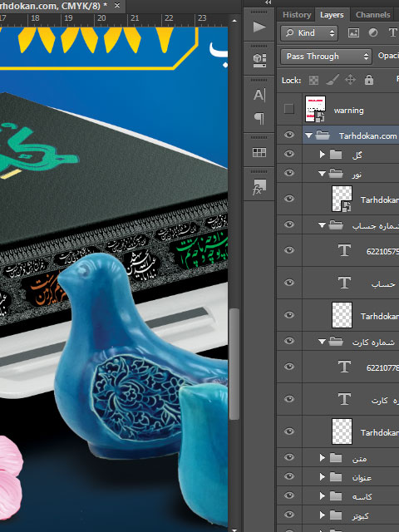Screen dimensions: 399x532
Task: Show the hidden warning layer
Action: click(x=289, y=109)
